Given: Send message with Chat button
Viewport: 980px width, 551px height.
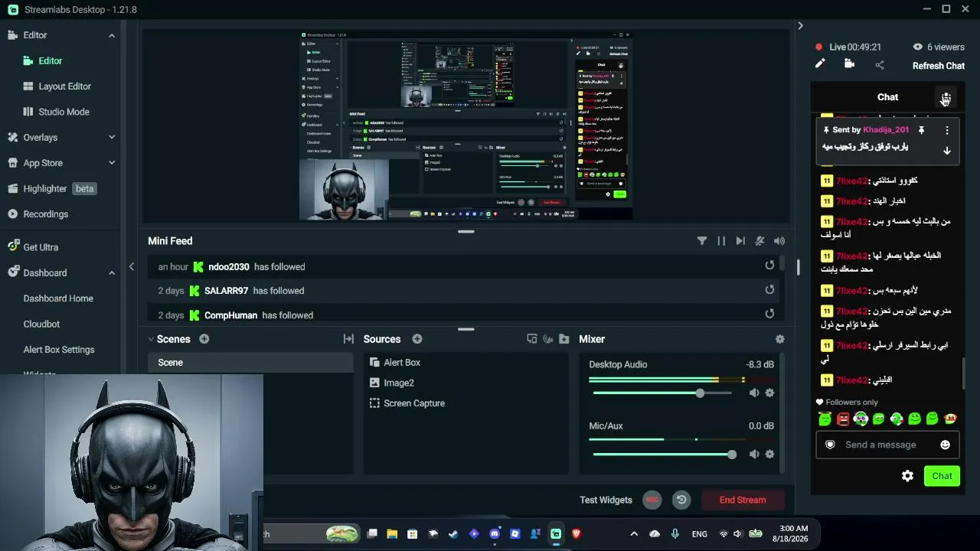Looking at the screenshot, I should [x=942, y=476].
